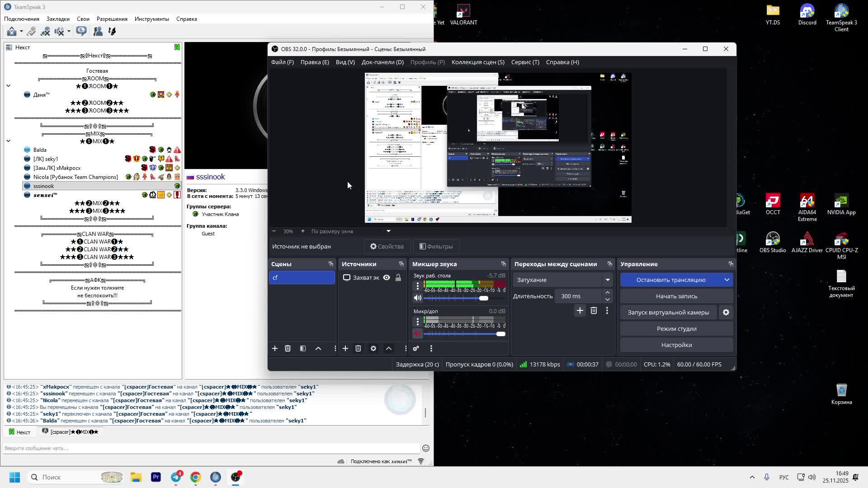This screenshot has width=868, height=488.
Task: Open scene filters icon in Scenes panel
Action: [303, 348]
